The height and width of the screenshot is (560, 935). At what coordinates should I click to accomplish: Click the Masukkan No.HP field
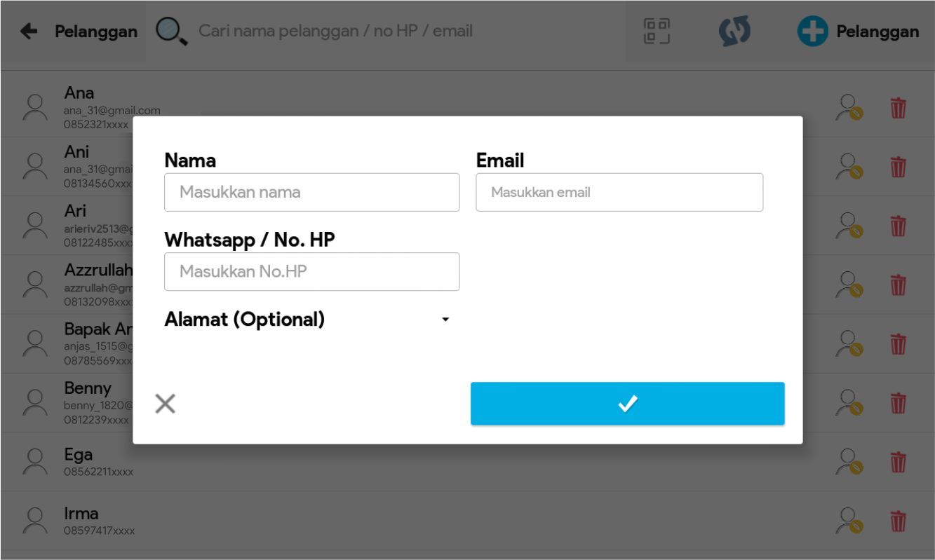311,271
